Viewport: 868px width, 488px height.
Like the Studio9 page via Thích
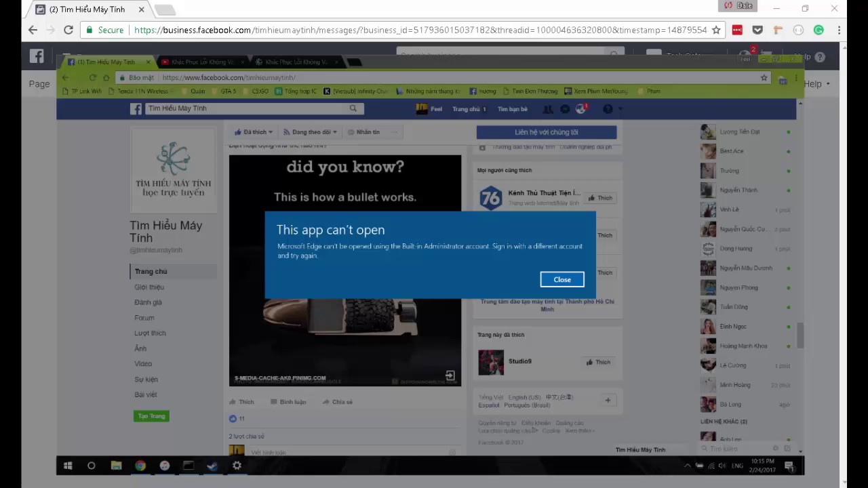coord(599,362)
